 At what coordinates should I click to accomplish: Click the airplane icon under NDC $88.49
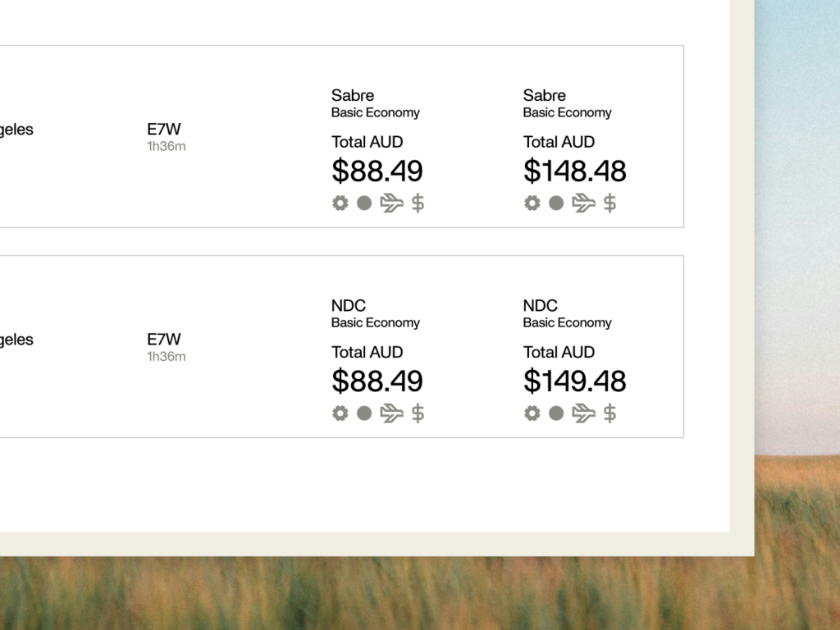[391, 413]
